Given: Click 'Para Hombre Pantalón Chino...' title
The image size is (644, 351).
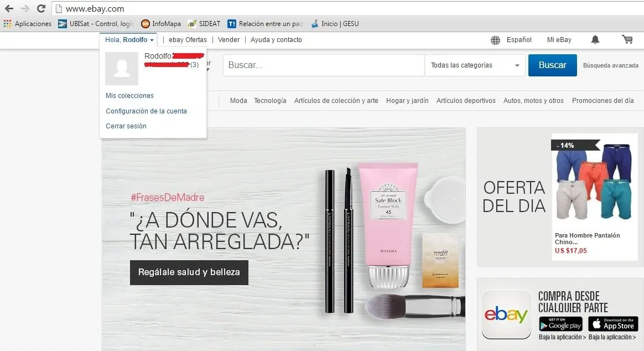Looking at the screenshot, I should click(588, 239).
